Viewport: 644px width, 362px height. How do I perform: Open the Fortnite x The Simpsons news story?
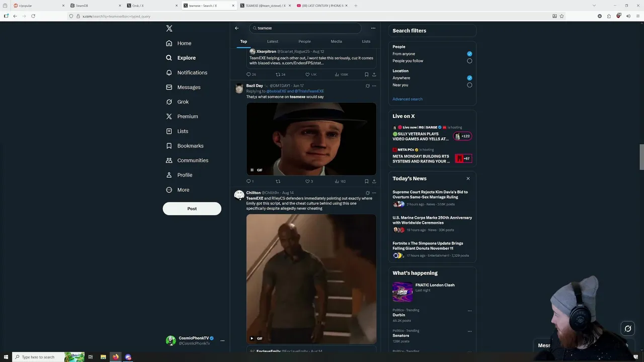pos(432,250)
